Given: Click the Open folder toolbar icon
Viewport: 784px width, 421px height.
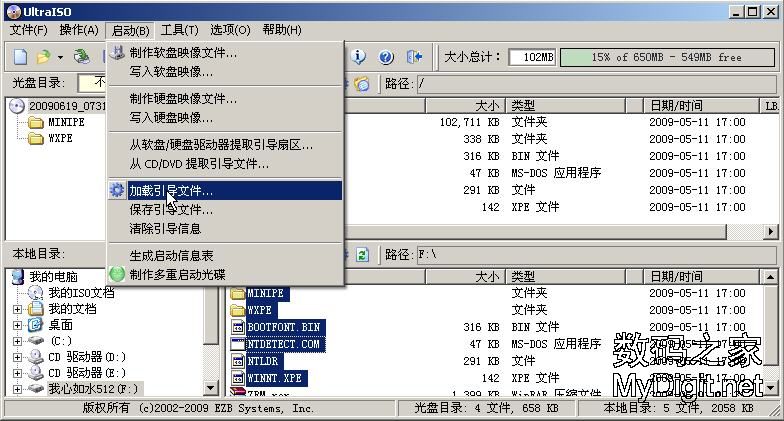Looking at the screenshot, I should 44,56.
